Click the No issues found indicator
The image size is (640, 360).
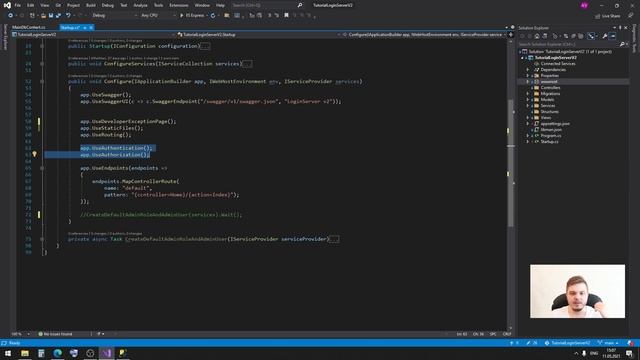[x=55, y=334]
